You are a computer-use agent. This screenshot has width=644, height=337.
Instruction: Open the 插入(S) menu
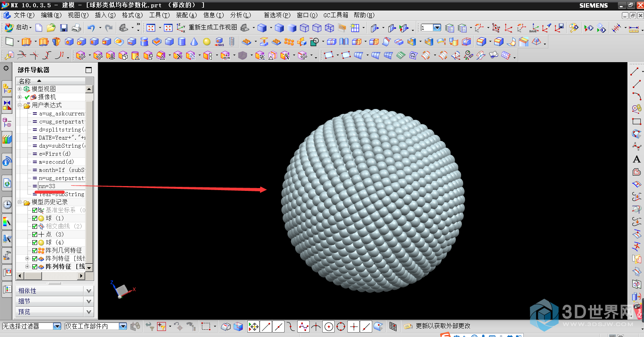click(x=105, y=15)
